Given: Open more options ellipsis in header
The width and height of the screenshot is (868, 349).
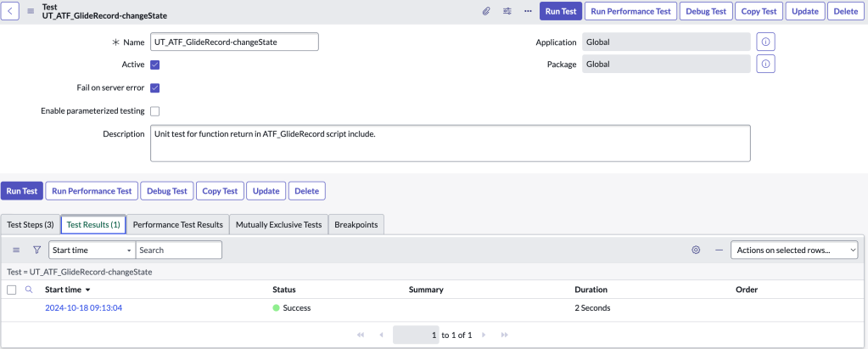Looking at the screenshot, I should [528, 11].
